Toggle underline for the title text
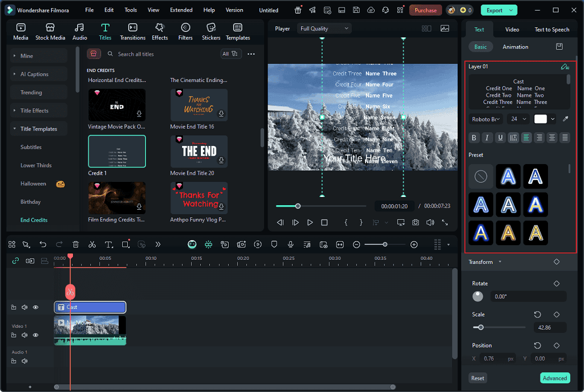The height and width of the screenshot is (392, 584). point(500,137)
